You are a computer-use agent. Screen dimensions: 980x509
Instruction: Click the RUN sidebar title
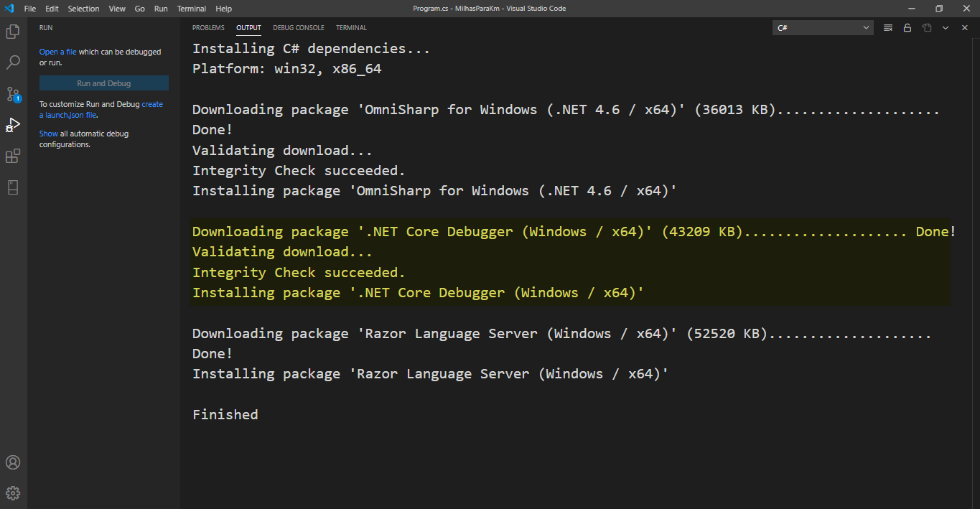(x=46, y=28)
